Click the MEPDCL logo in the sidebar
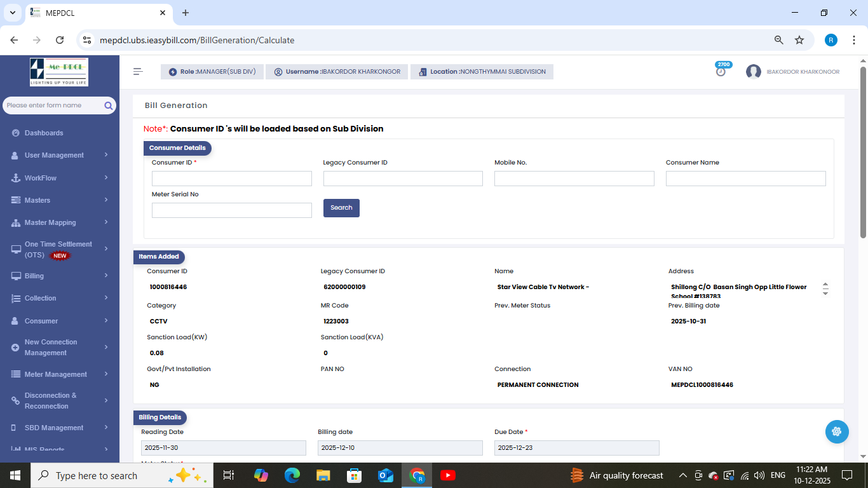The width and height of the screenshot is (868, 488). tap(59, 72)
